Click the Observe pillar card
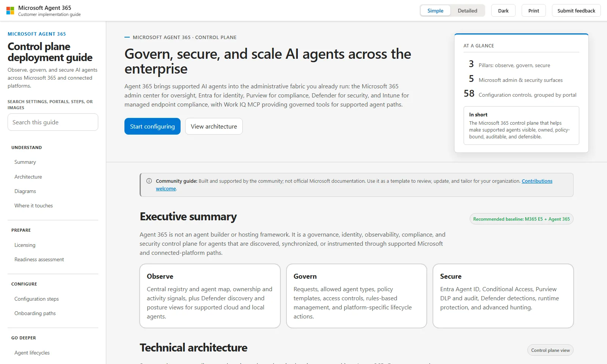The height and width of the screenshot is (364, 607). [210, 296]
